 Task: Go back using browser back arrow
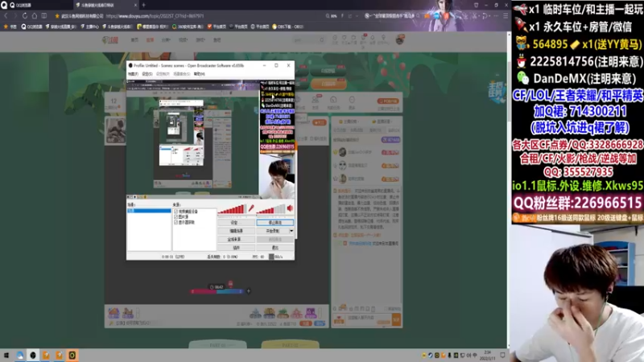coord(6,16)
